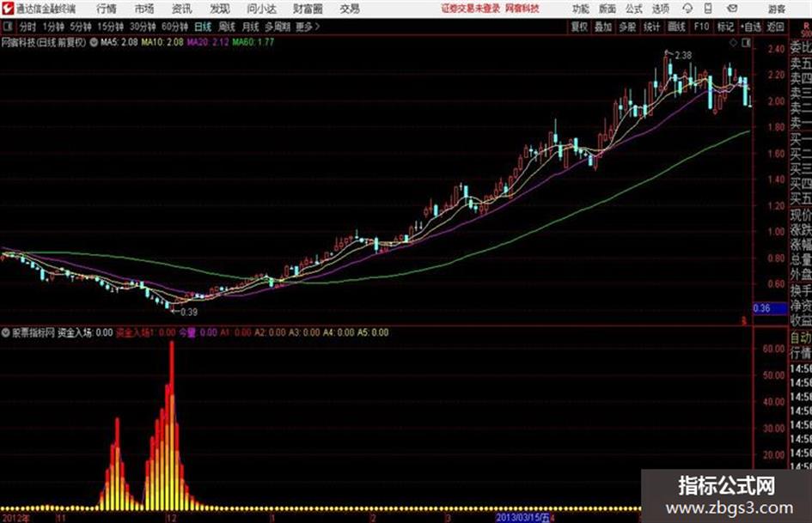Click the MA60: 1.77 label
The width and height of the screenshot is (812, 523).
click(253, 42)
